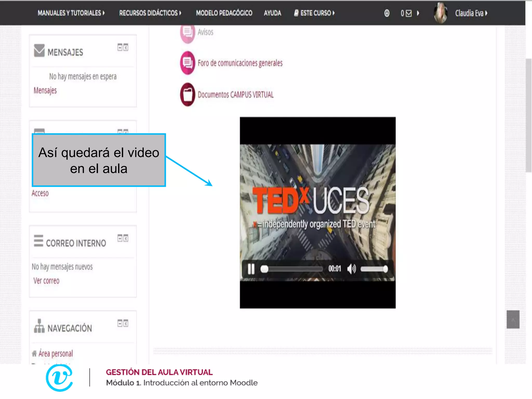The width and height of the screenshot is (532, 399).
Task: Expand the Recursos Didácticos menu
Action: coord(150,13)
